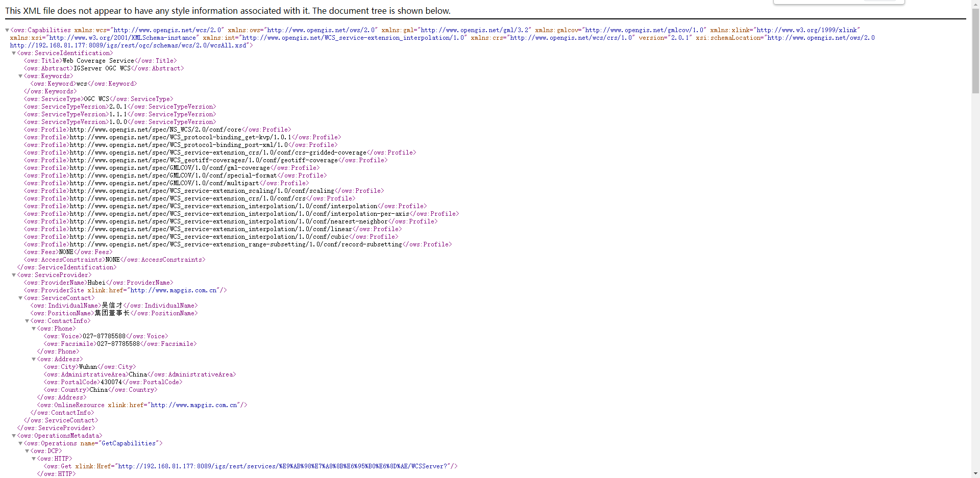The width and height of the screenshot is (980, 478).
Task: Collapse the ows:Address element
Action: click(x=34, y=359)
